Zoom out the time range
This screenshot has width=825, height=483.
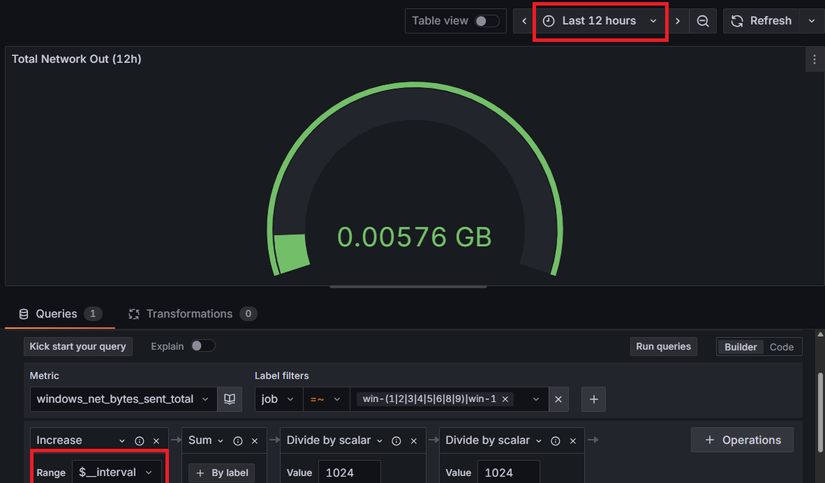703,21
